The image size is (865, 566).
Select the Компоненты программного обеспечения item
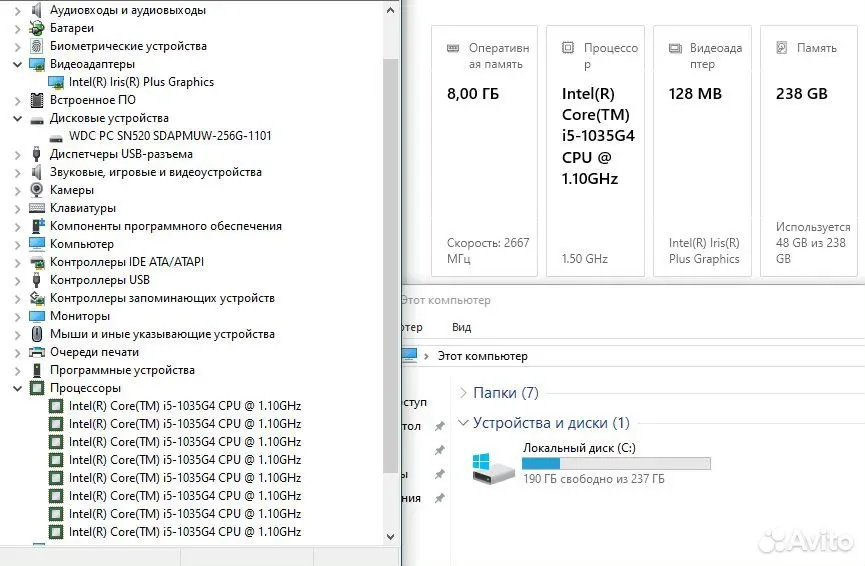[x=165, y=226]
